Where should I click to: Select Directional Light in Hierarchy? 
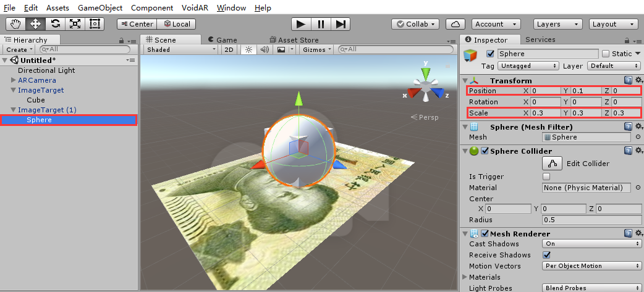(46, 70)
